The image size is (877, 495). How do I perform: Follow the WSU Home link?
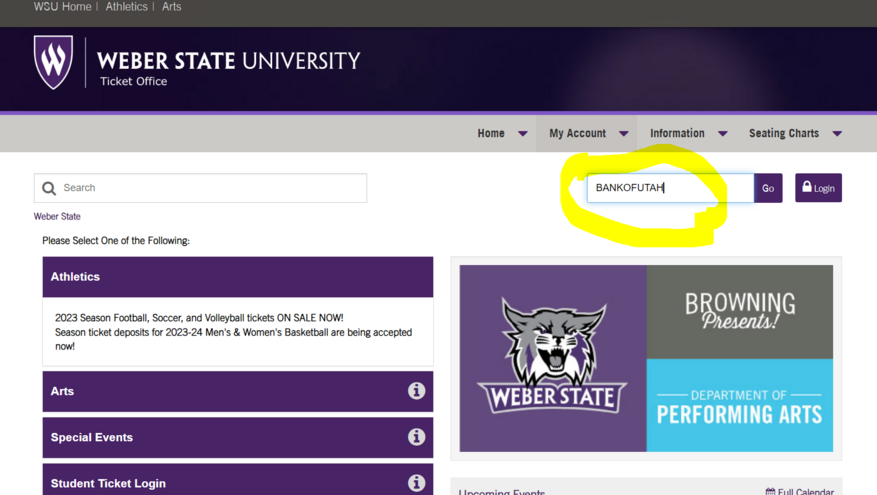pos(62,7)
